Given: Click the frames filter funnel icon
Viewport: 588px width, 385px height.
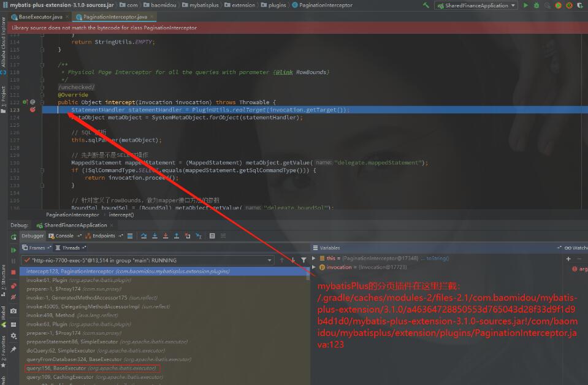Looking at the screenshot, I should 304,260.
